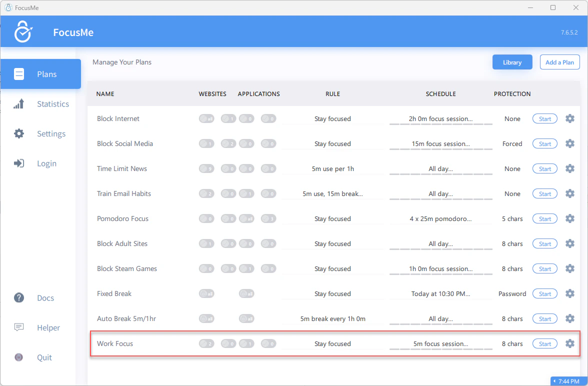This screenshot has height=386, width=588.
Task: Click the Settings gear icon in sidebar
Action: [19, 133]
